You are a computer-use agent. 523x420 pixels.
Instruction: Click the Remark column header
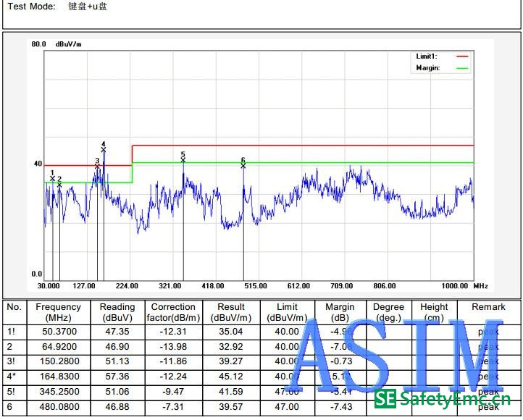click(488, 307)
